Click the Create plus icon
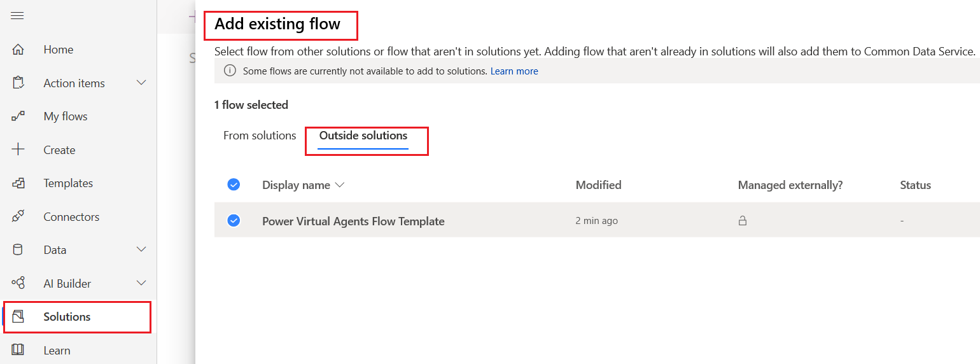 point(18,150)
